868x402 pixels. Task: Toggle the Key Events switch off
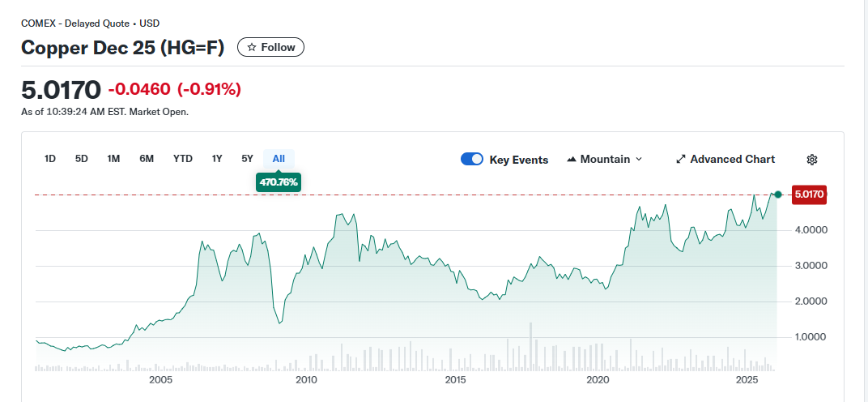[472, 160]
